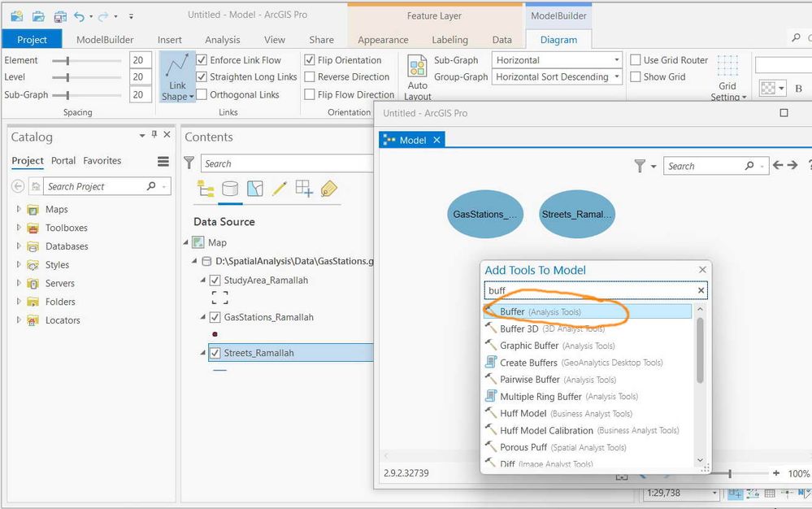Screen dimensions: 812x509
Task: Expand the Maps node in Catalog
Action: (x=19, y=209)
